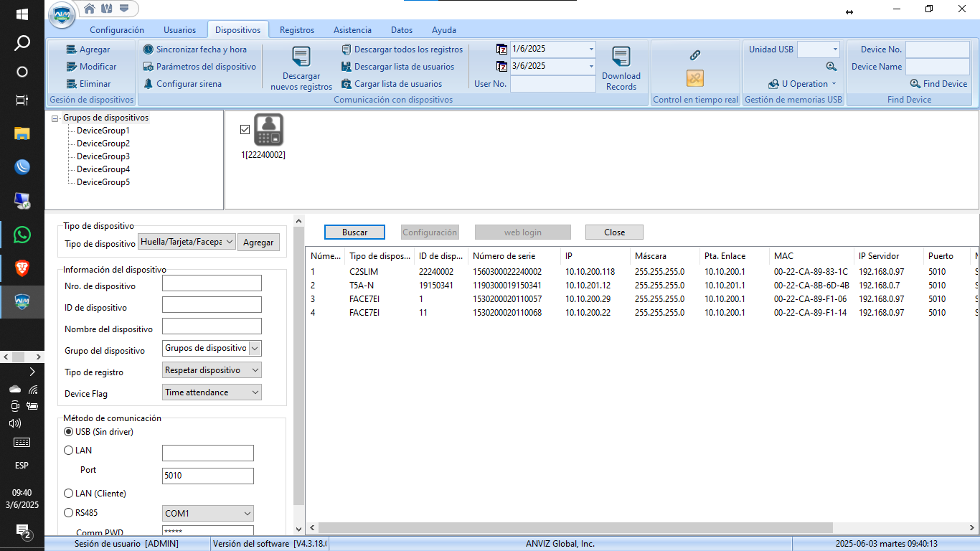Click the Home icon in quick access bar
This screenshot has width=980, height=551.
[90, 9]
